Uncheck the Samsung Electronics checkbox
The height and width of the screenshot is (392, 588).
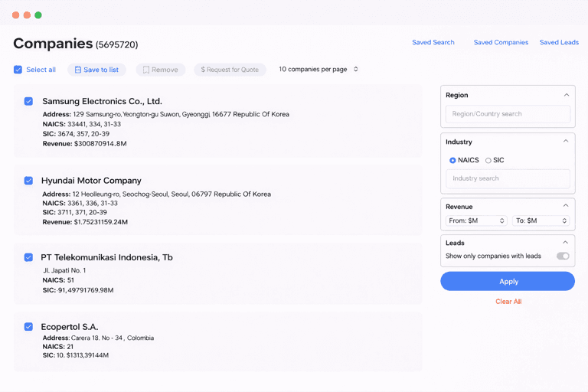point(28,101)
